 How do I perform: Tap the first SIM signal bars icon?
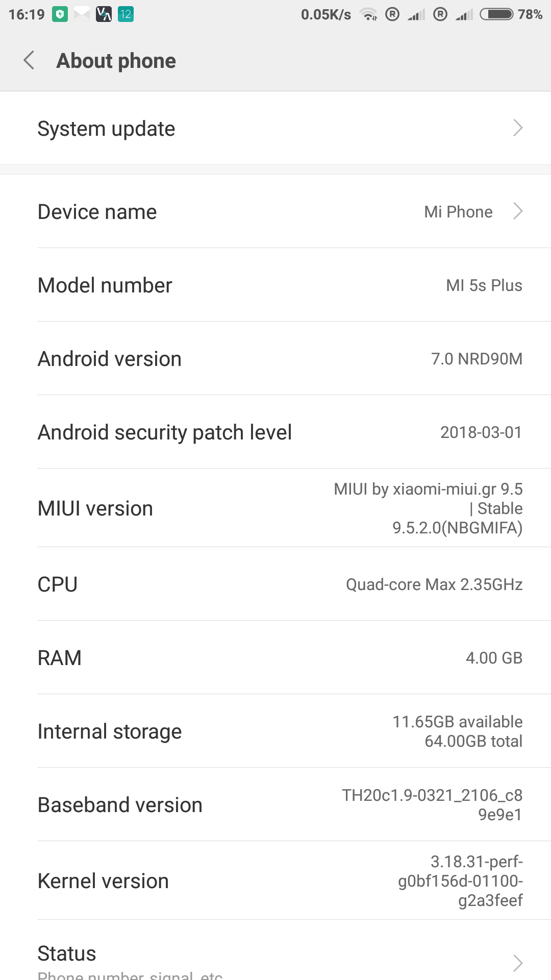click(416, 14)
